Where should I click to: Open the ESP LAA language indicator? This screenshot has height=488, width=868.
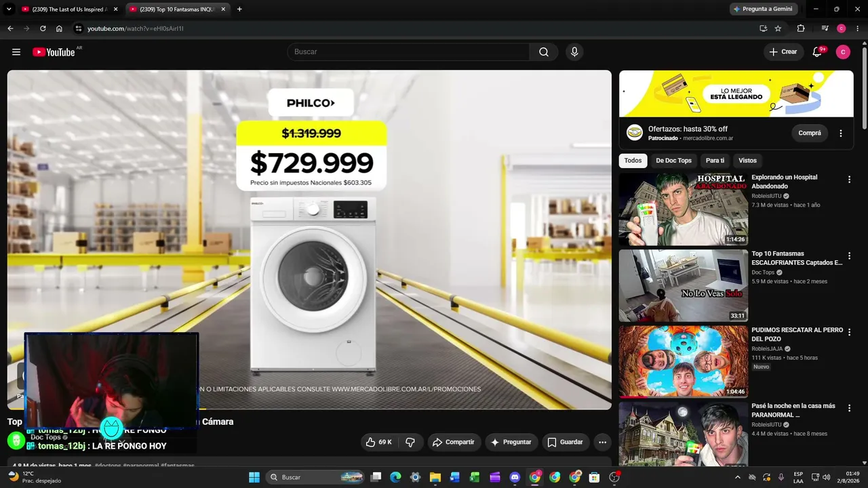point(799,477)
